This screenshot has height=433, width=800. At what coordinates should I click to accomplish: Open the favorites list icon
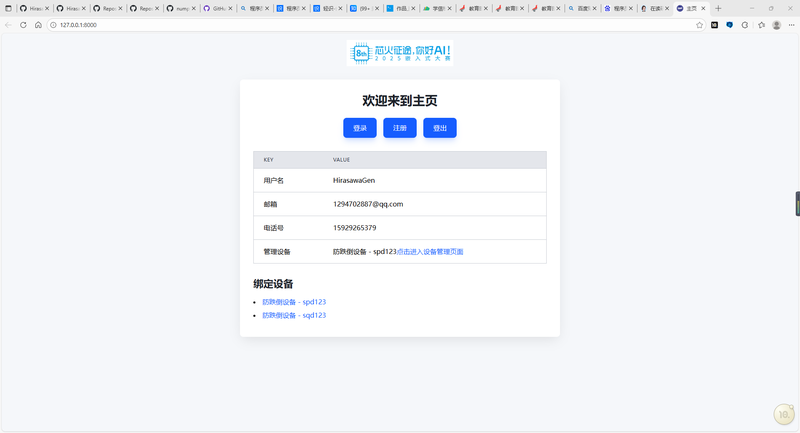(761, 25)
